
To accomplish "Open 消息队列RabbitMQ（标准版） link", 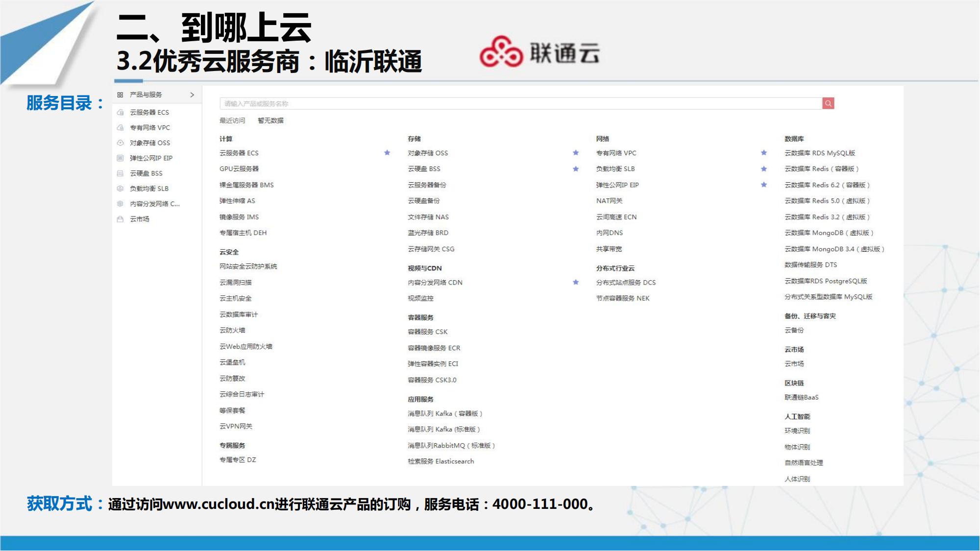I will point(452,446).
